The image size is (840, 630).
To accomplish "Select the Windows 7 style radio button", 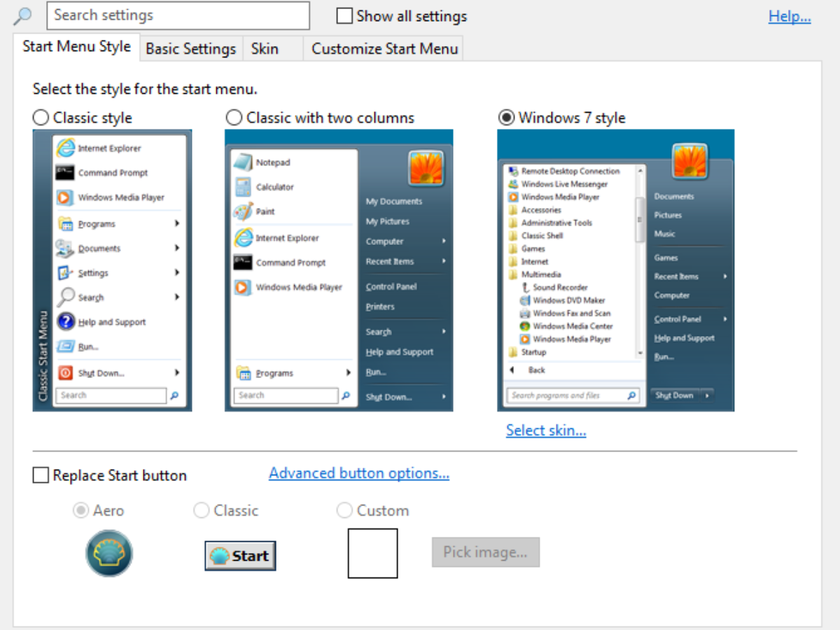I will (506, 118).
